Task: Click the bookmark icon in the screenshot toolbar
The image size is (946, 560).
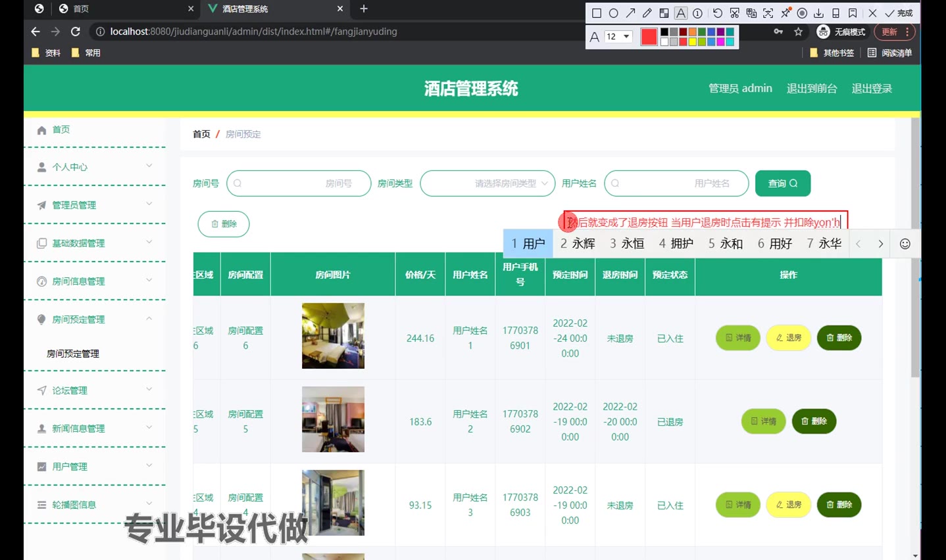Action: coord(853,13)
